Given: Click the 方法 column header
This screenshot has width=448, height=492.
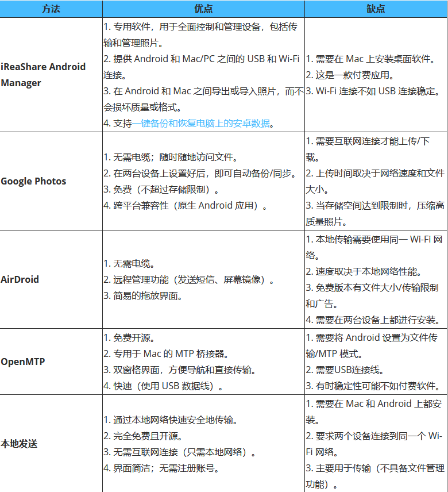Looking at the screenshot, I should point(51,9).
